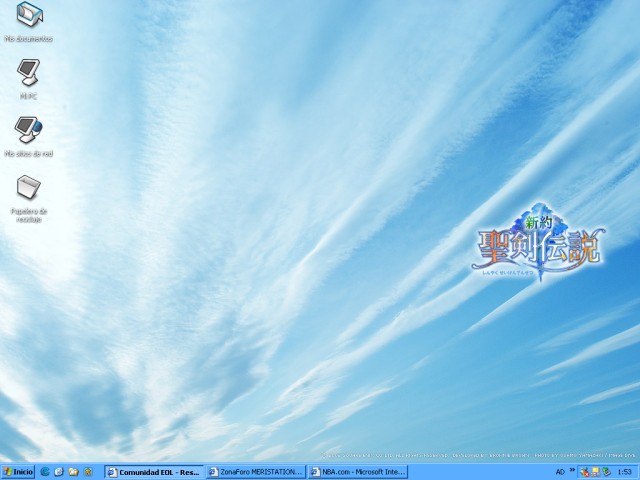This screenshot has height=480, width=640.
Task: Click the 1:53 system clock
Action: click(624, 472)
